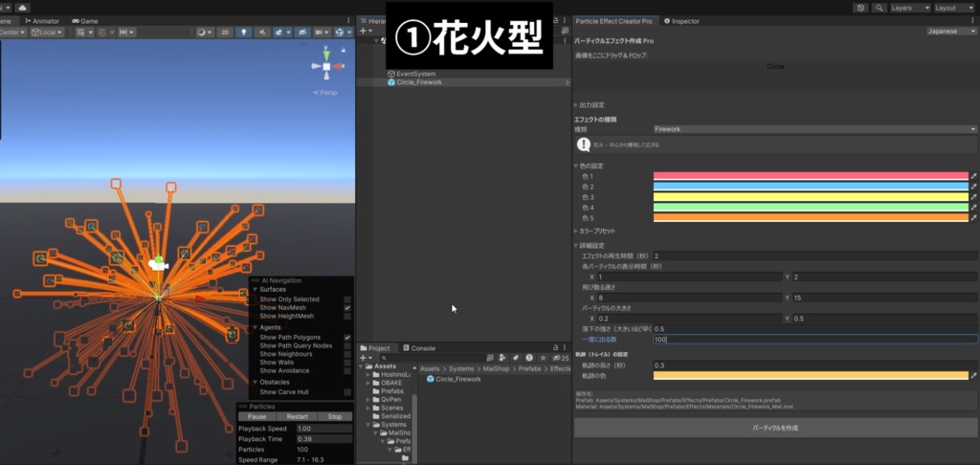The image size is (980, 465).
Task: Open the Japanese language dropdown
Action: [951, 32]
